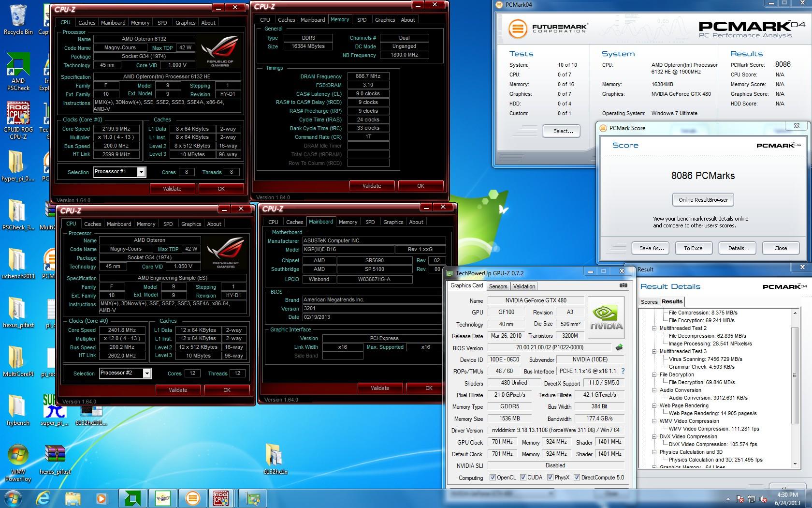Image resolution: width=812 pixels, height=508 pixels.
Task: Switch to Validation tab in GPU-Z
Action: pos(524,286)
